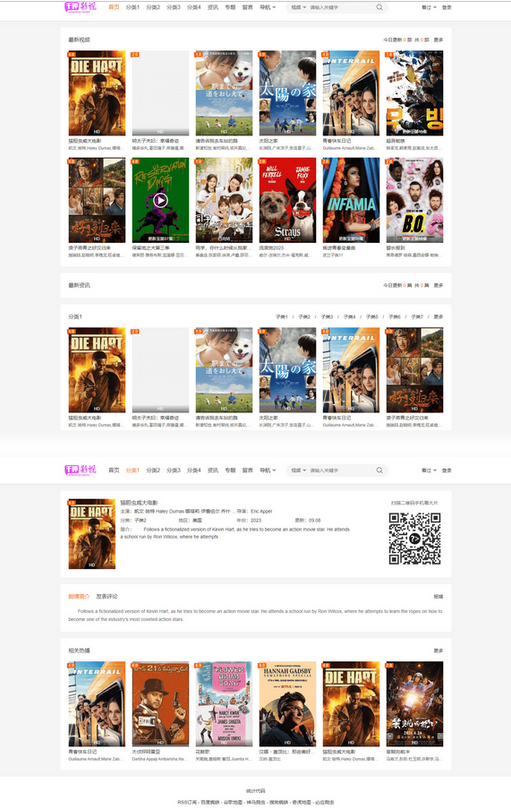Viewport: 511px width, 808px height.
Task: Open the 视频 search-type dropdown in the lower header
Action: [298, 470]
